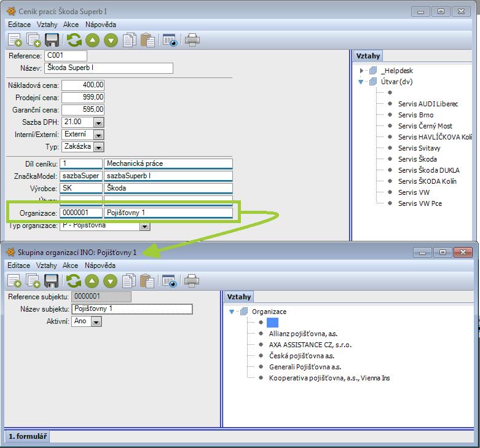Select Servis AUDI Liberec tree item
The width and height of the screenshot is (480, 448).
tap(428, 104)
